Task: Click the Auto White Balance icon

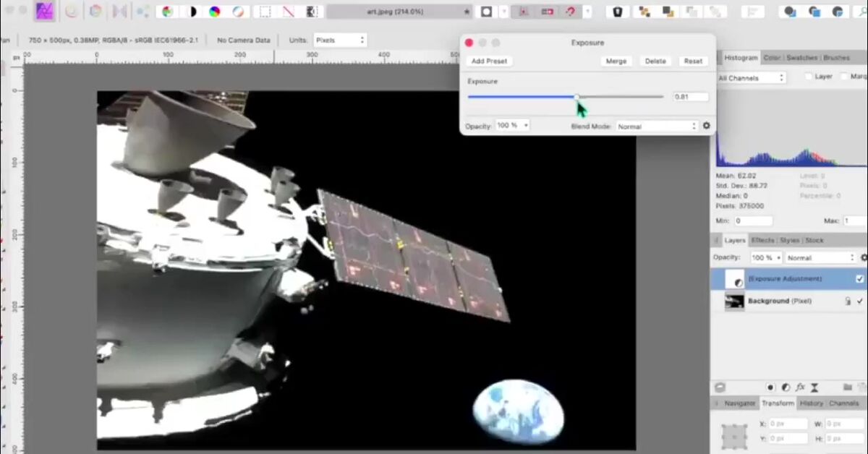Action: [x=238, y=12]
